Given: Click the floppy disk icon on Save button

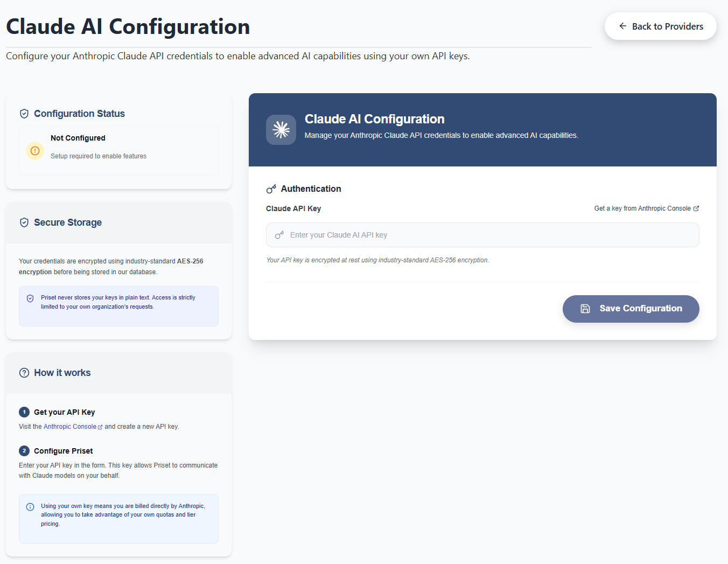Looking at the screenshot, I should [585, 309].
